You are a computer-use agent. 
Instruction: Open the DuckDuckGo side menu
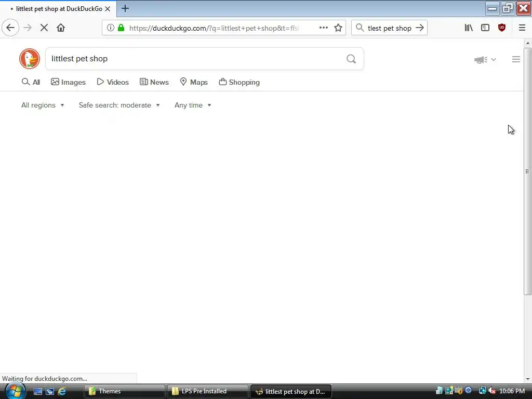516,59
